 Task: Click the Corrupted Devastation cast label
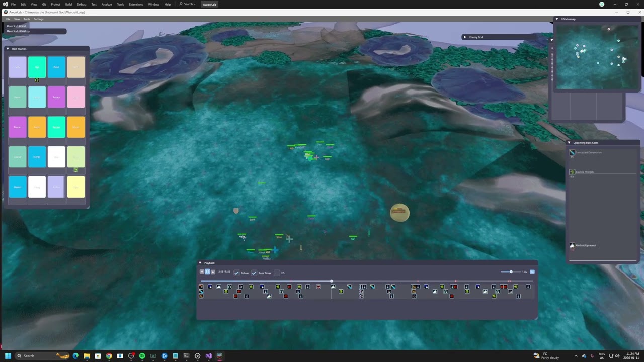(x=589, y=152)
